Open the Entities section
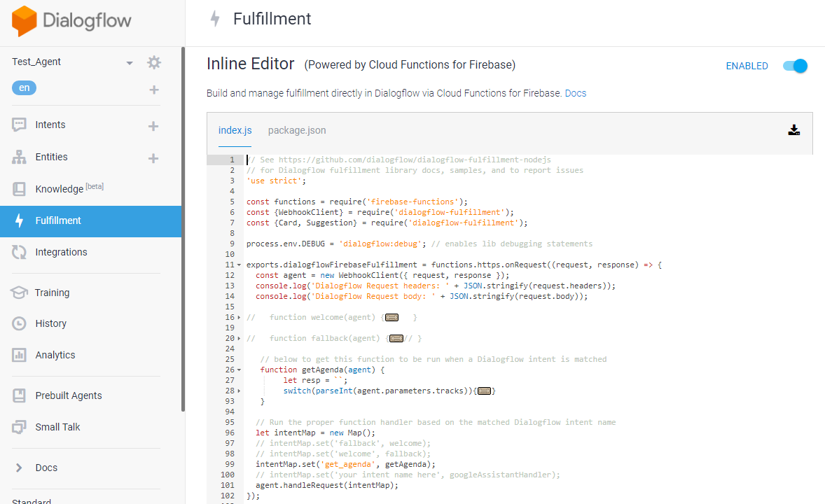Image resolution: width=825 pixels, height=504 pixels. [x=50, y=157]
